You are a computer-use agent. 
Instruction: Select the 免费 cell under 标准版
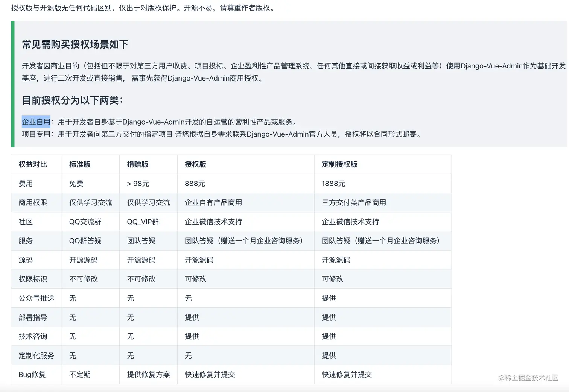click(x=76, y=183)
